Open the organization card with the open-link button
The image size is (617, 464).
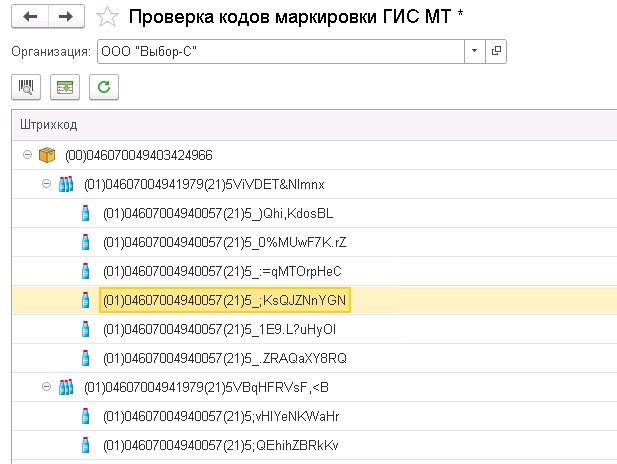coord(496,51)
